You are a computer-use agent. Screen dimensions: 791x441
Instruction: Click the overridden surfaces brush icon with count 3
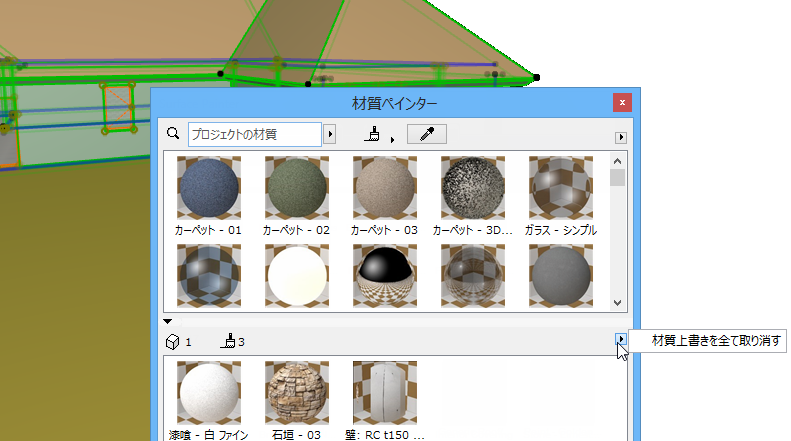tap(228, 341)
